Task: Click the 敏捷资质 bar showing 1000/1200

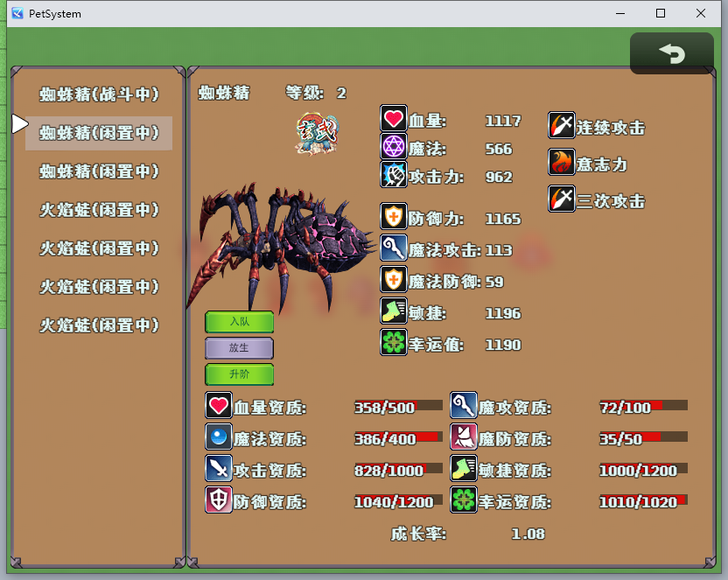Action: coord(643,469)
